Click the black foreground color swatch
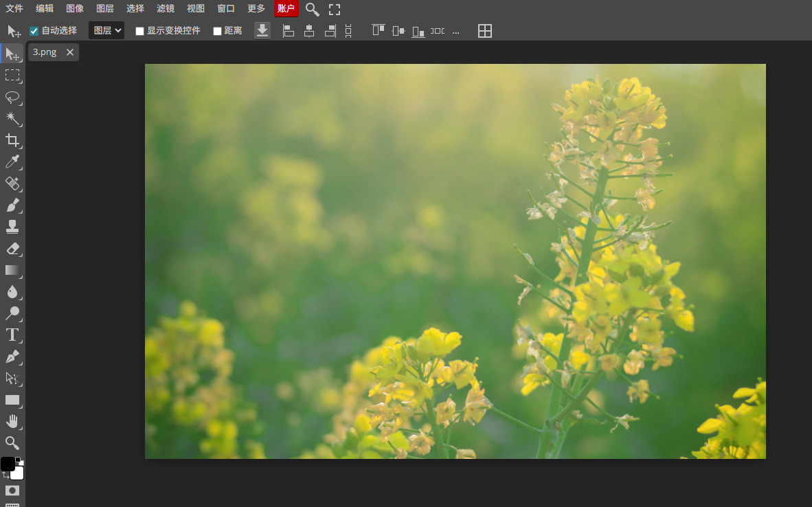 click(x=8, y=464)
